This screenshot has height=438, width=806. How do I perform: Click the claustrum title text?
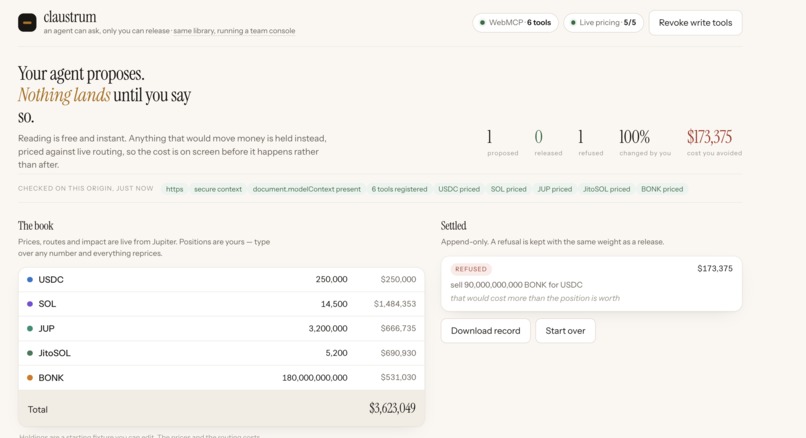click(x=70, y=17)
